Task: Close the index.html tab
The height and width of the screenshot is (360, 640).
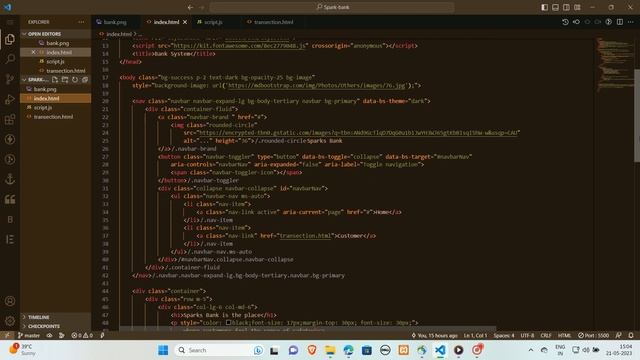Action: coord(185,22)
